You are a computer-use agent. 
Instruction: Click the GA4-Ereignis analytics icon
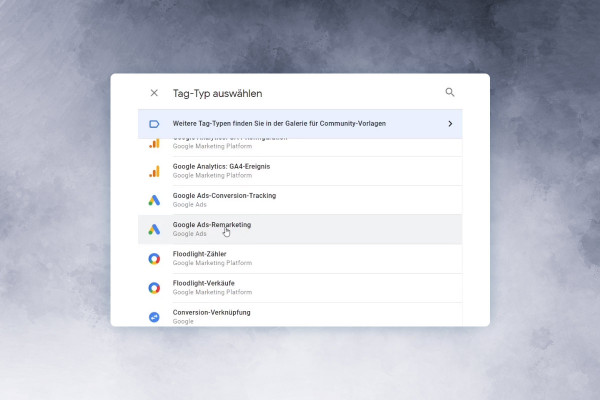coord(154,171)
